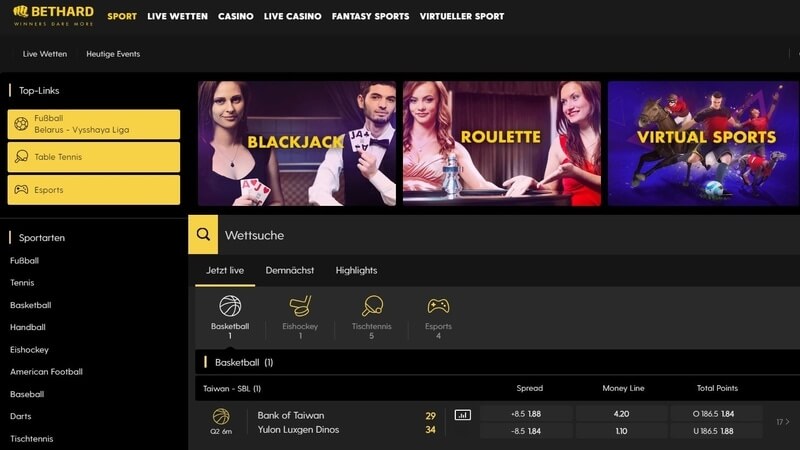Open match statistics chart icon for Bank of Taiwan
Viewport: 800px width, 450px height.
463,415
